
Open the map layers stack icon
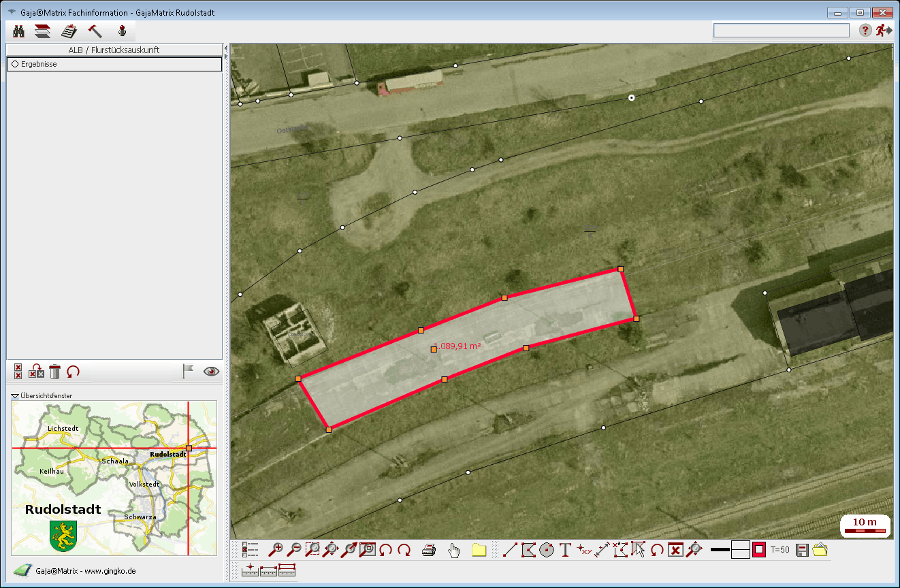tap(43, 31)
